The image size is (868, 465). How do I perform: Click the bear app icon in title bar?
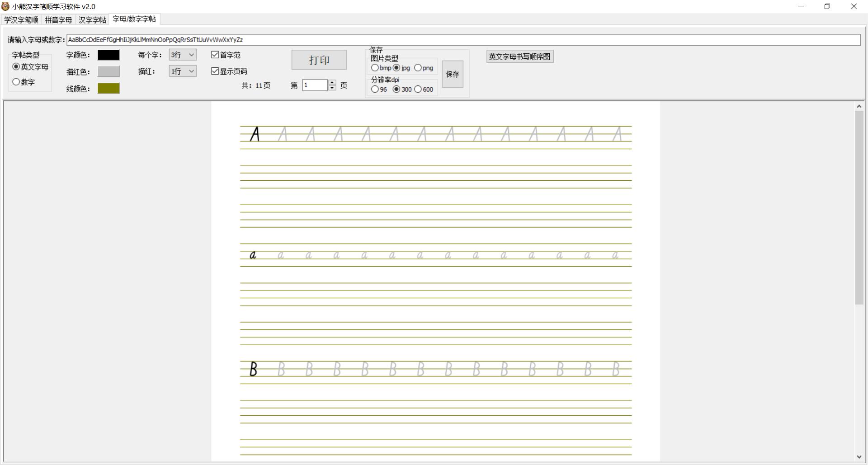5,6
